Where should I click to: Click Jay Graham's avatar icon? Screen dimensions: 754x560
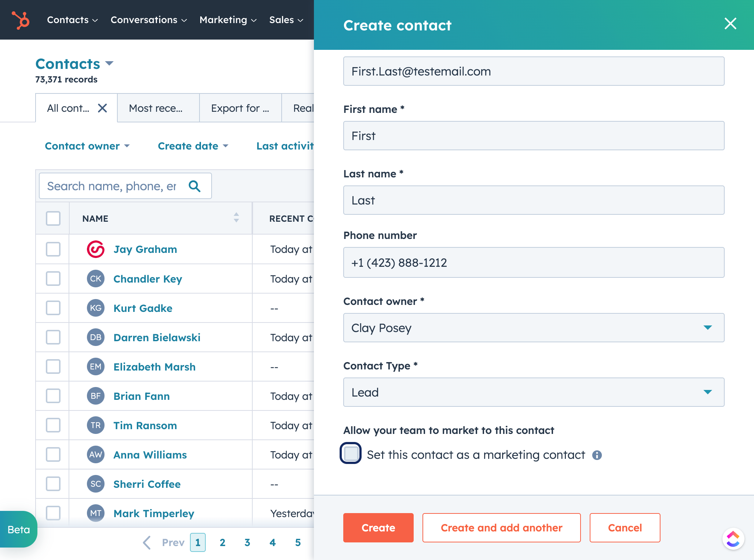(x=96, y=249)
